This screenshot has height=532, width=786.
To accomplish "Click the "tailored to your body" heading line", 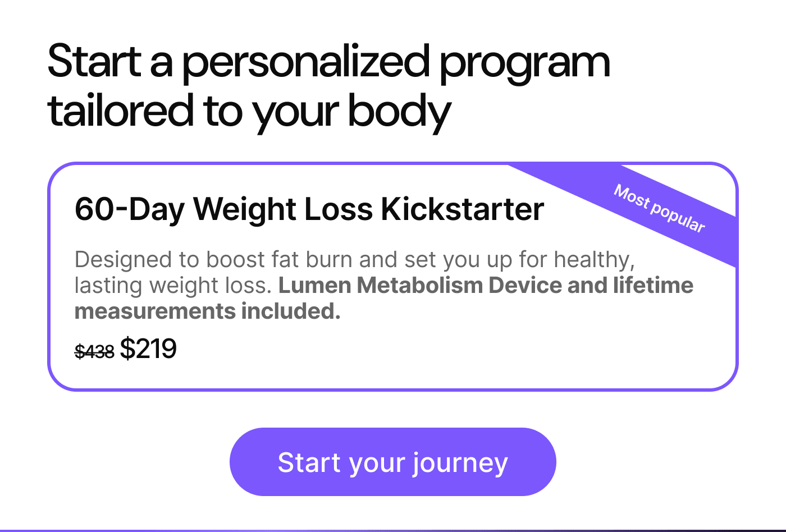I will click(249, 111).
